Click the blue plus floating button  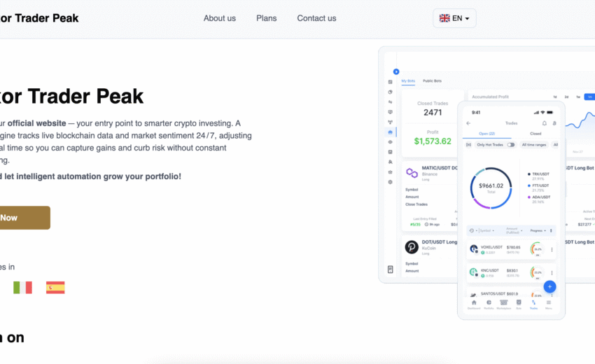(549, 286)
